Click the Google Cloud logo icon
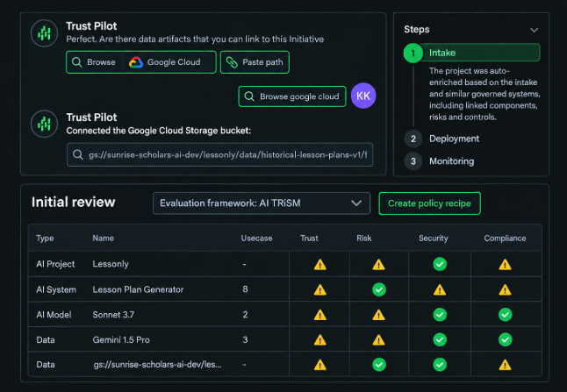 point(136,62)
